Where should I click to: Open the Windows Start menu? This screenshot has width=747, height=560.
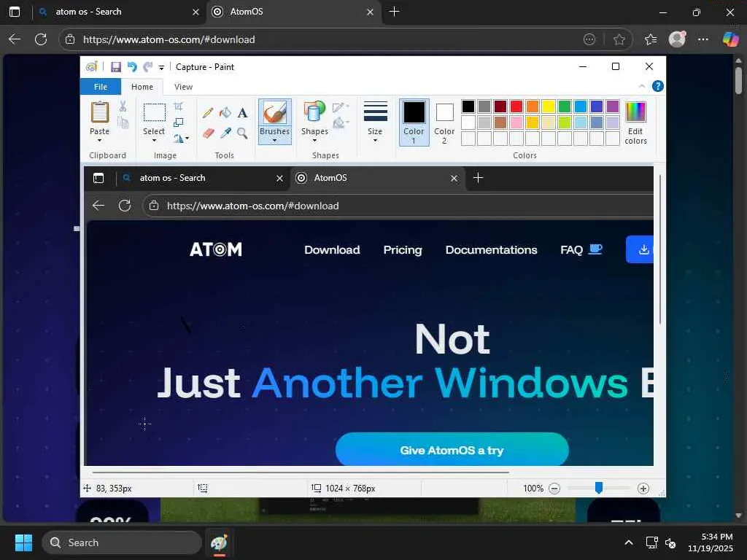click(x=23, y=542)
